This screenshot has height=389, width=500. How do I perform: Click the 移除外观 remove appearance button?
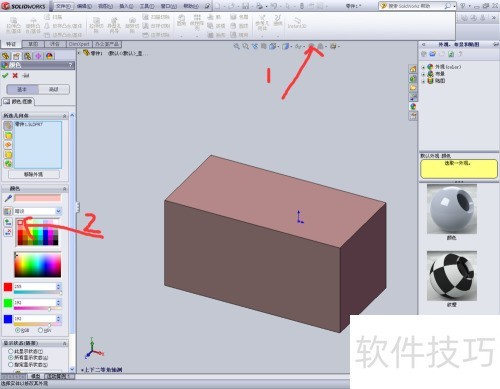34,174
